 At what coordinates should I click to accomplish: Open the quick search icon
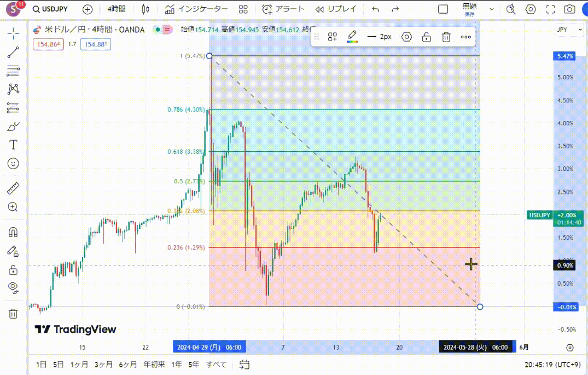click(511, 9)
